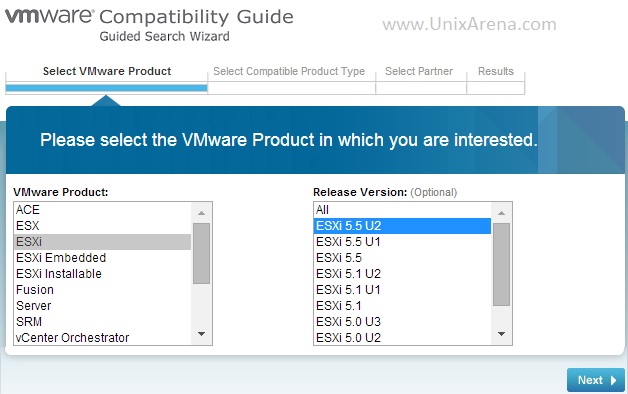The width and height of the screenshot is (628, 394).
Task: Click down arrow of Release Version list
Action: [501, 334]
